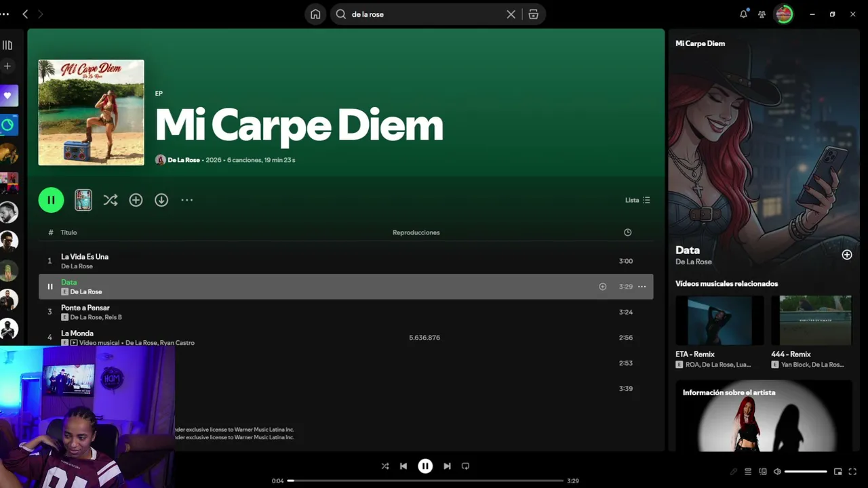Open the queue panel
868x488 pixels.
tap(748, 472)
